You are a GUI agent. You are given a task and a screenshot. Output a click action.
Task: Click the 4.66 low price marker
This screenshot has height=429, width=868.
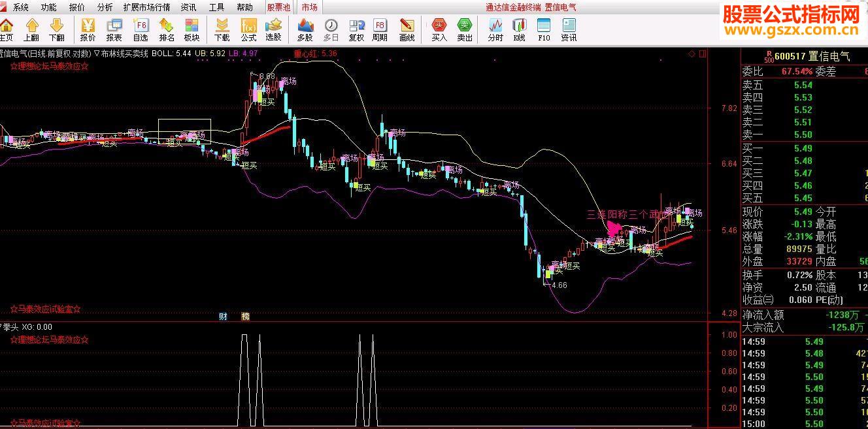pyautogui.click(x=559, y=285)
